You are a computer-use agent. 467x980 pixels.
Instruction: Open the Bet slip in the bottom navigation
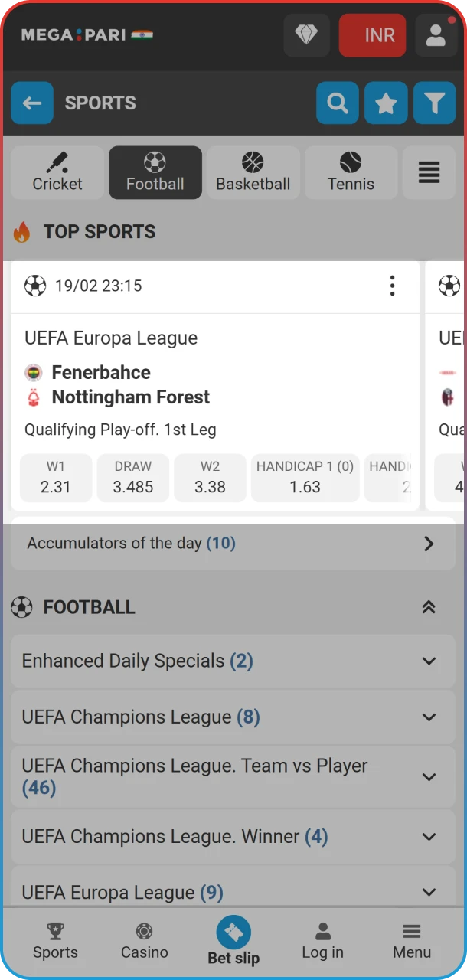tap(233, 942)
